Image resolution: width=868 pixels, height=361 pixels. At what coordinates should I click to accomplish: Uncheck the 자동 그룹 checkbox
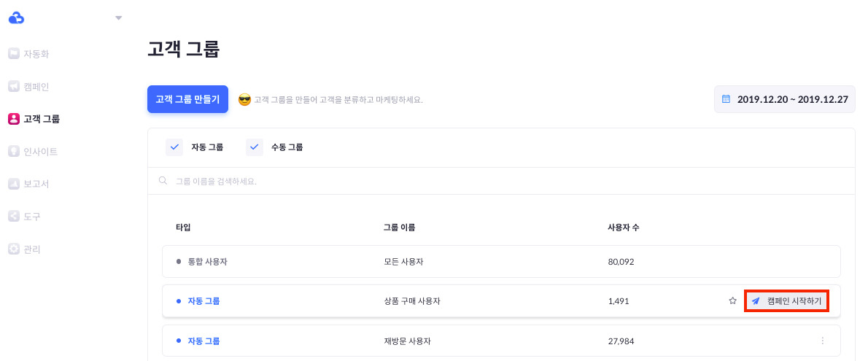(x=174, y=147)
